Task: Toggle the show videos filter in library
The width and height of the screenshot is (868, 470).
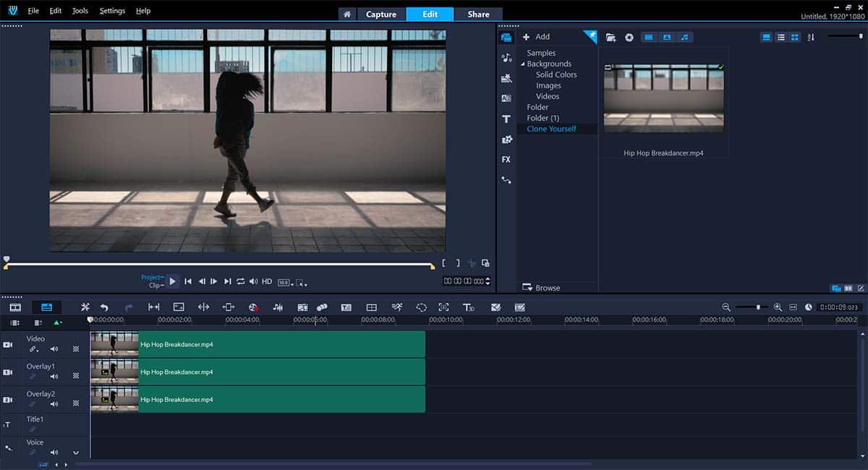Action: [x=648, y=37]
